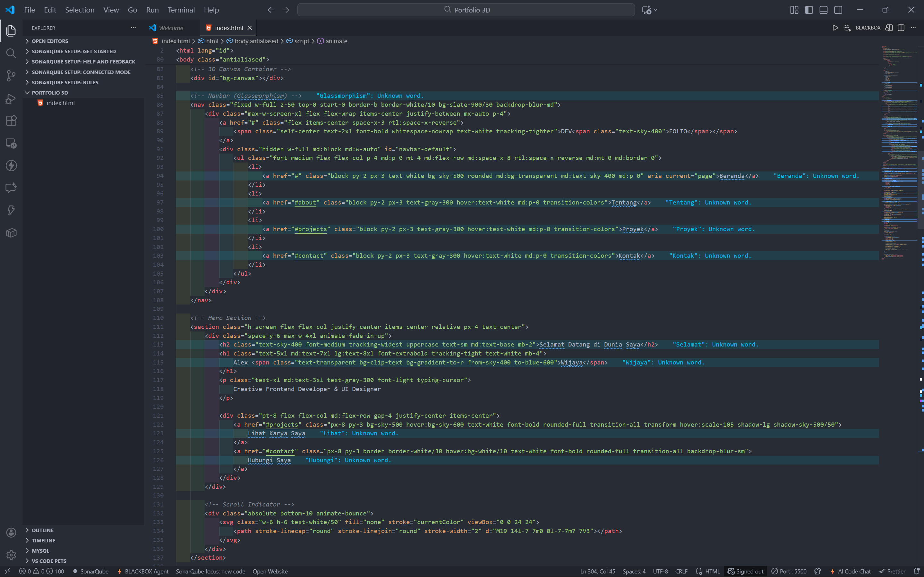This screenshot has width=924, height=577.
Task: Collapse the PORTFOLIO 3D folder
Action: click(x=27, y=92)
